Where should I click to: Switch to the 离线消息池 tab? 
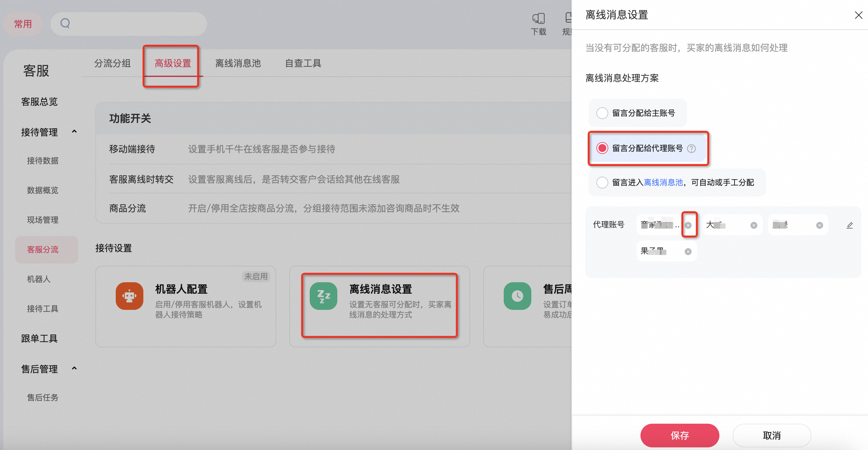(x=238, y=63)
